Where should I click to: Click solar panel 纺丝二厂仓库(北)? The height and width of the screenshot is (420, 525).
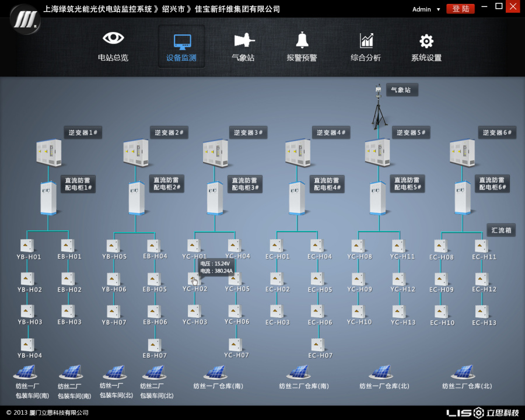464,372
